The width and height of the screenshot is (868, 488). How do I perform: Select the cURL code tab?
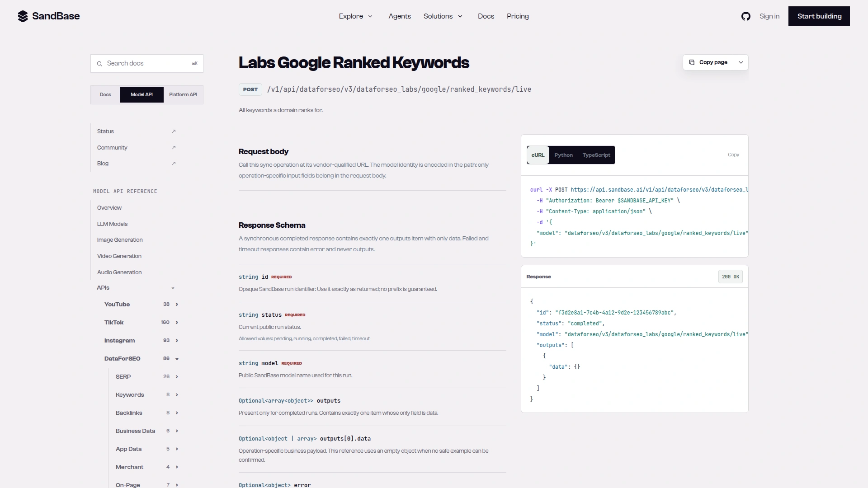(x=538, y=155)
